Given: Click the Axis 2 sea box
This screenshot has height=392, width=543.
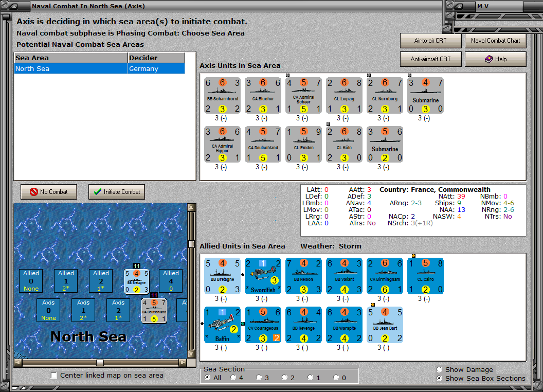Looking at the screenshot, I should 118,310.
